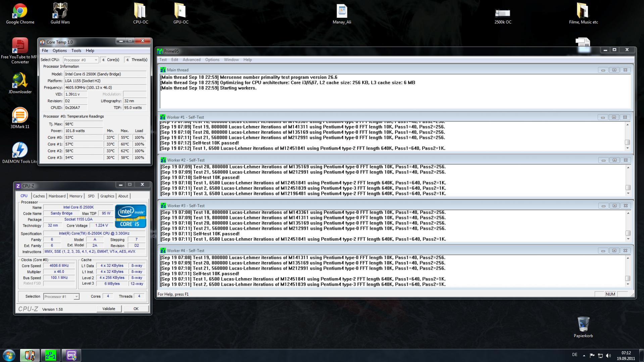Open Core Temp Tools menu
Image resolution: width=644 pixels, height=362 pixels.
pyautogui.click(x=76, y=51)
